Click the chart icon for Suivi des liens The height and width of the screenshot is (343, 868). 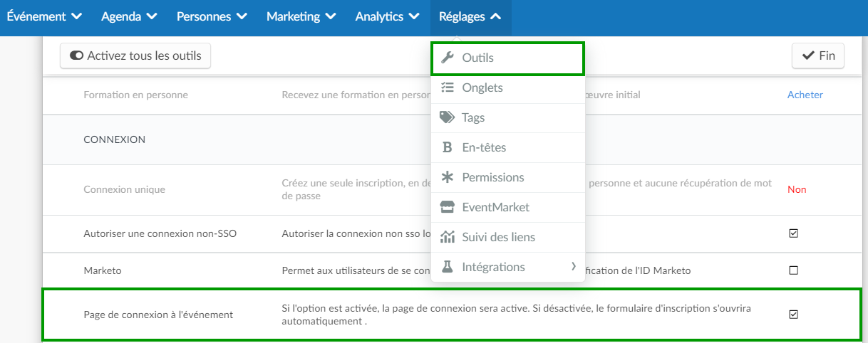coord(448,237)
